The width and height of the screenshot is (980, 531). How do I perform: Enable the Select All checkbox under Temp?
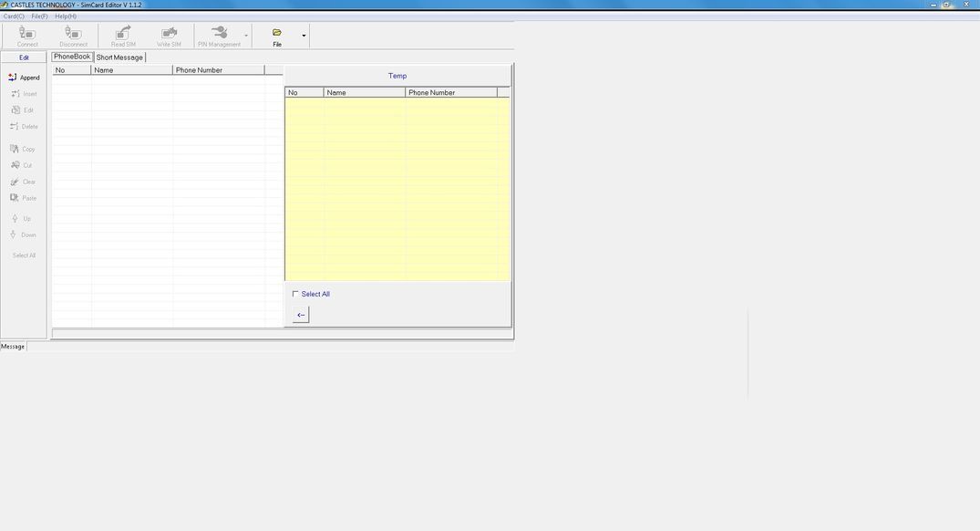[x=295, y=294]
